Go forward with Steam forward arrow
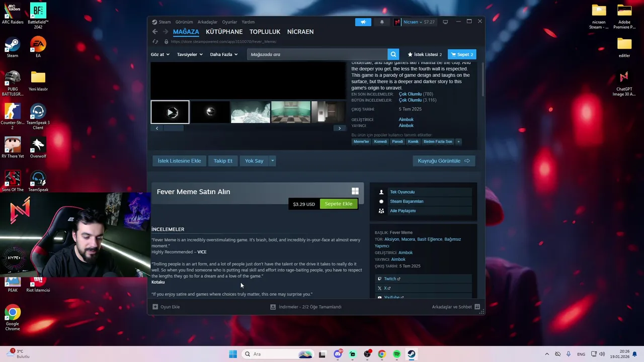The width and height of the screenshot is (644, 362). 165,32
